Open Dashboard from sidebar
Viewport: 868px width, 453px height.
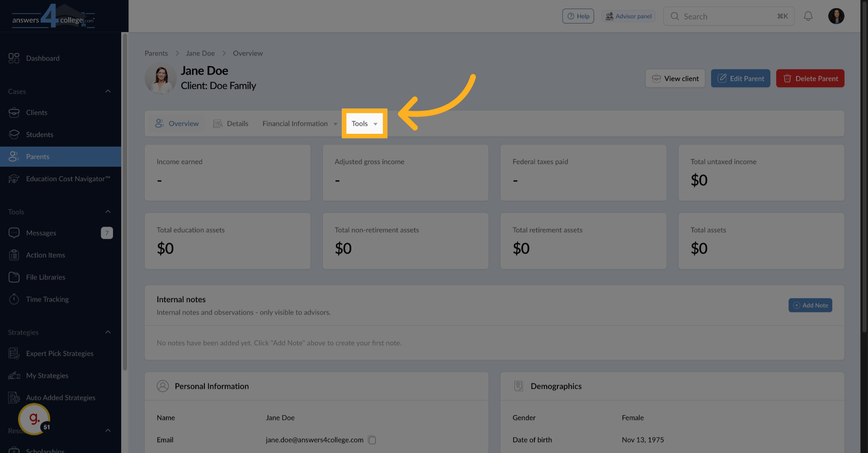(x=42, y=58)
